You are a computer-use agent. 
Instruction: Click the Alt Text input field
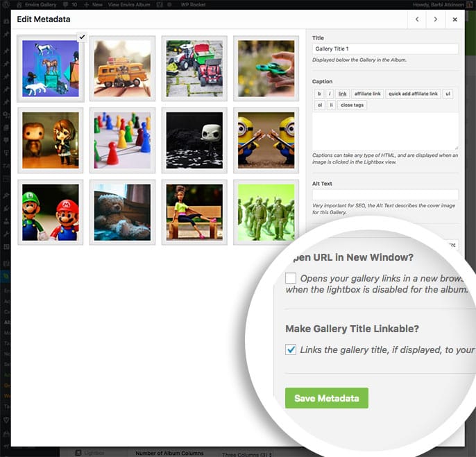pos(385,194)
